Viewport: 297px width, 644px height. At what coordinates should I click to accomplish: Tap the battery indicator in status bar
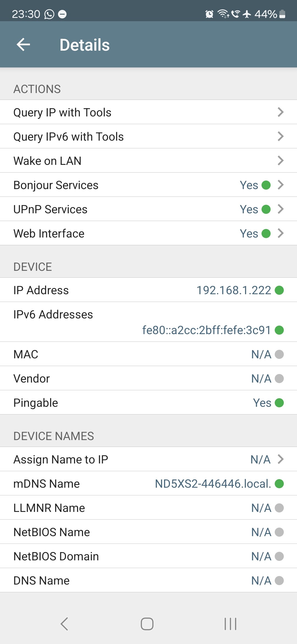(282, 14)
